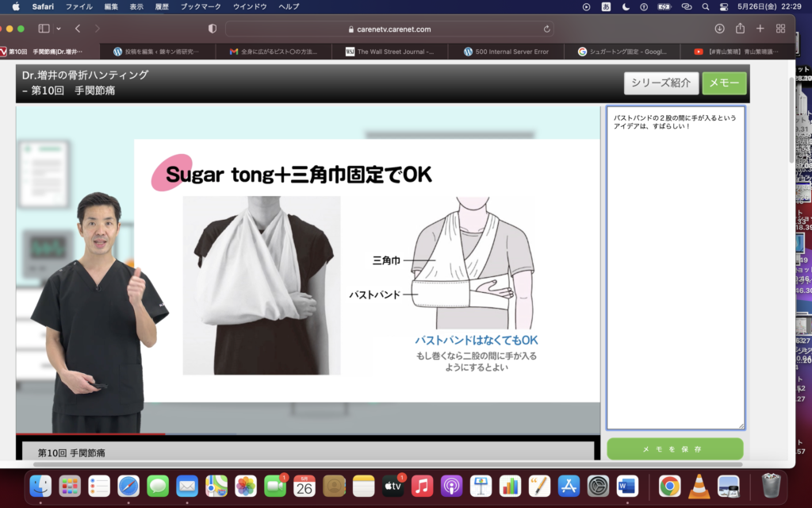Click the privacy shield icon
Viewport: 812px width, 508px height.
[x=212, y=29]
